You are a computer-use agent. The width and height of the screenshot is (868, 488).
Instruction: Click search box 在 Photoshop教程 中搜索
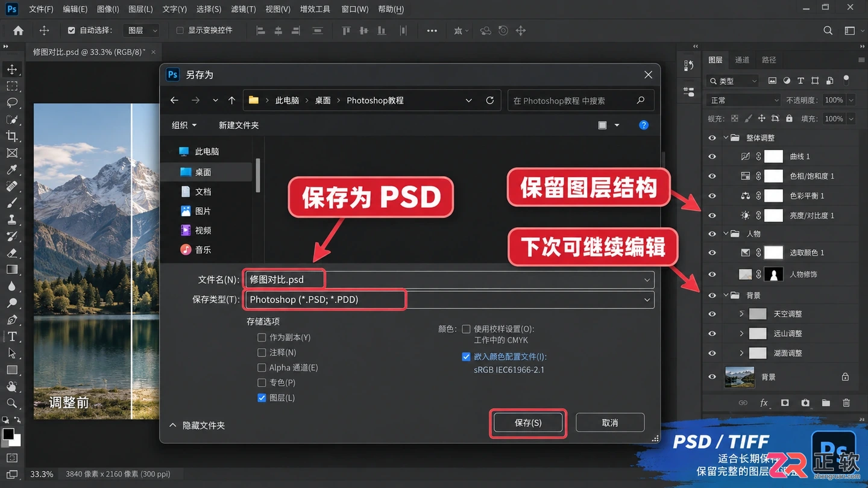tap(580, 101)
